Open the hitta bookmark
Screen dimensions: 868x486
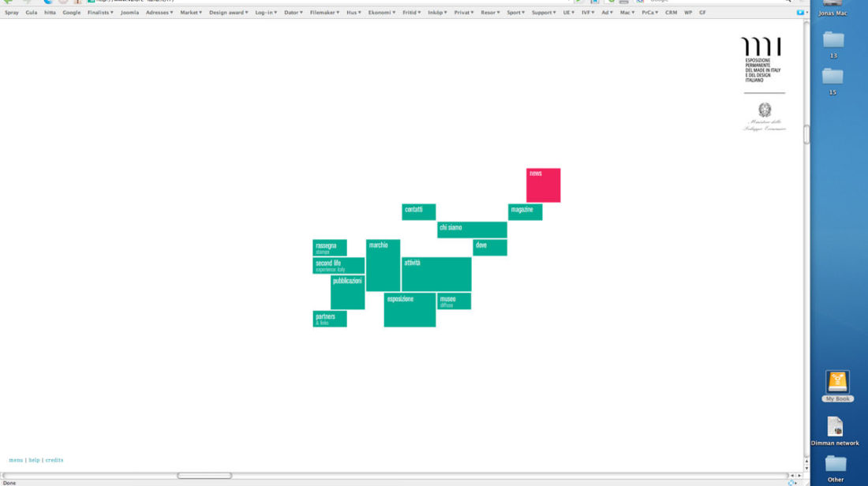tap(50, 12)
